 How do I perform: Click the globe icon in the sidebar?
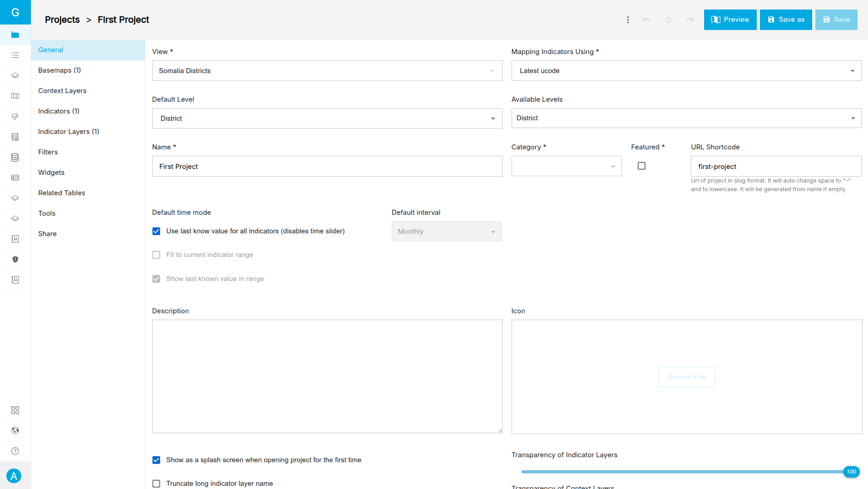pyautogui.click(x=15, y=430)
